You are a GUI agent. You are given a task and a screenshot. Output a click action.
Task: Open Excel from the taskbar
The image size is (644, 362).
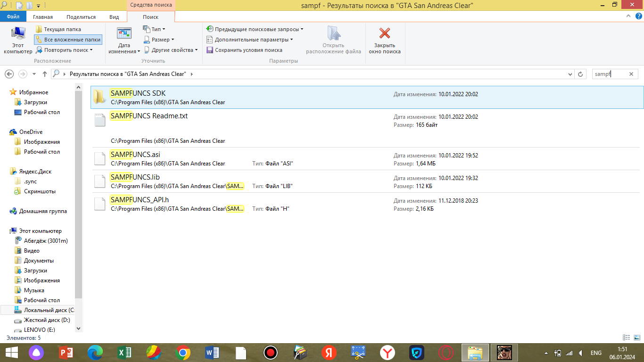click(x=124, y=353)
